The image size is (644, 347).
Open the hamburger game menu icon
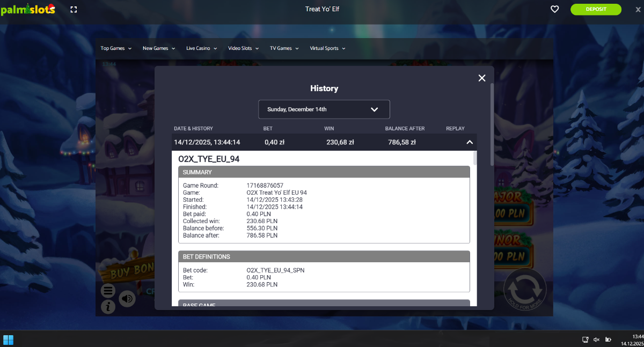108,291
